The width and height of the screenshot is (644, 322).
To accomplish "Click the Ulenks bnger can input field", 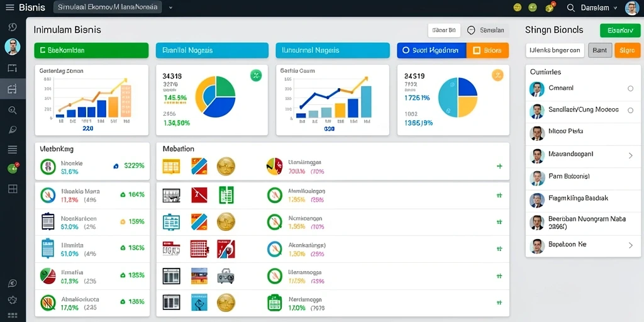I will [555, 50].
